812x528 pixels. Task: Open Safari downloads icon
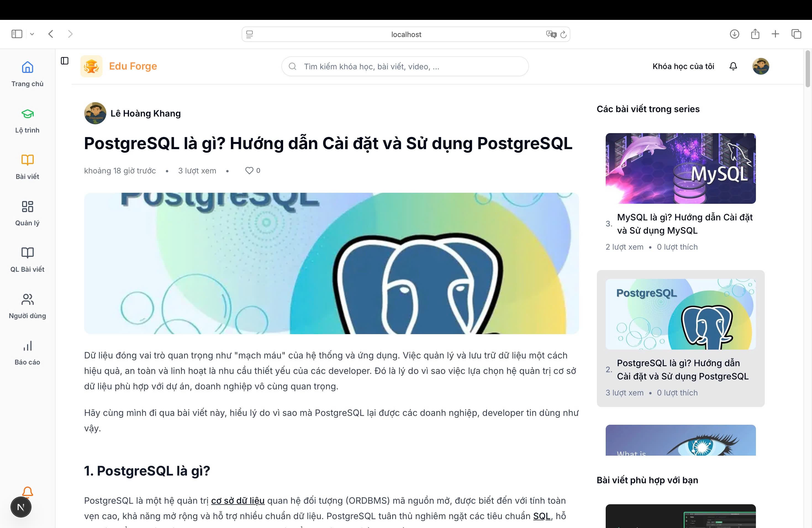(x=734, y=34)
